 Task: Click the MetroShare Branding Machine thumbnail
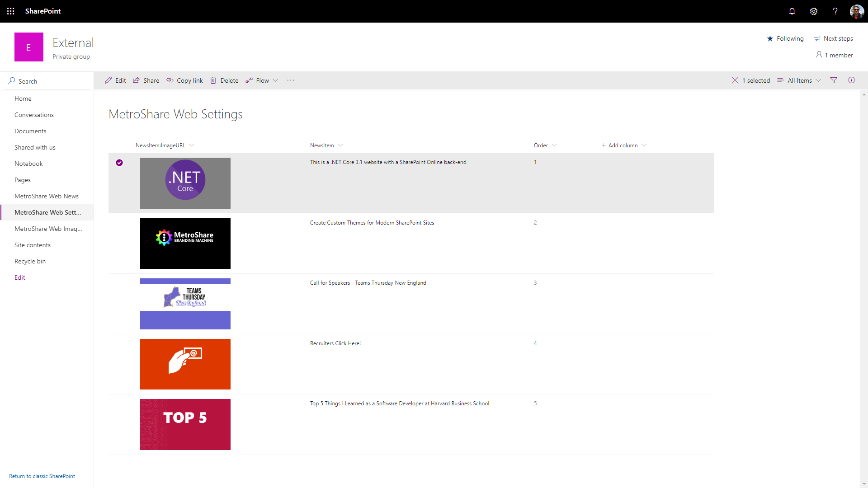point(185,244)
